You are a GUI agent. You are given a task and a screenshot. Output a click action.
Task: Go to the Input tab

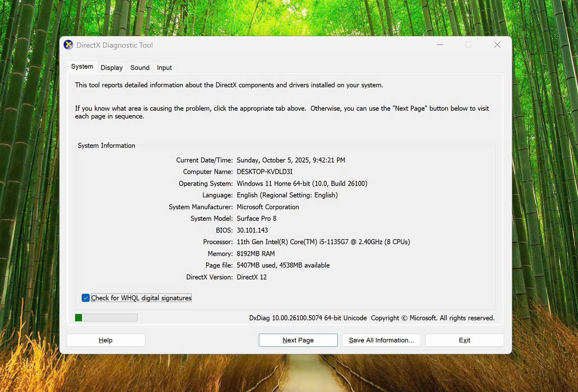(x=164, y=68)
